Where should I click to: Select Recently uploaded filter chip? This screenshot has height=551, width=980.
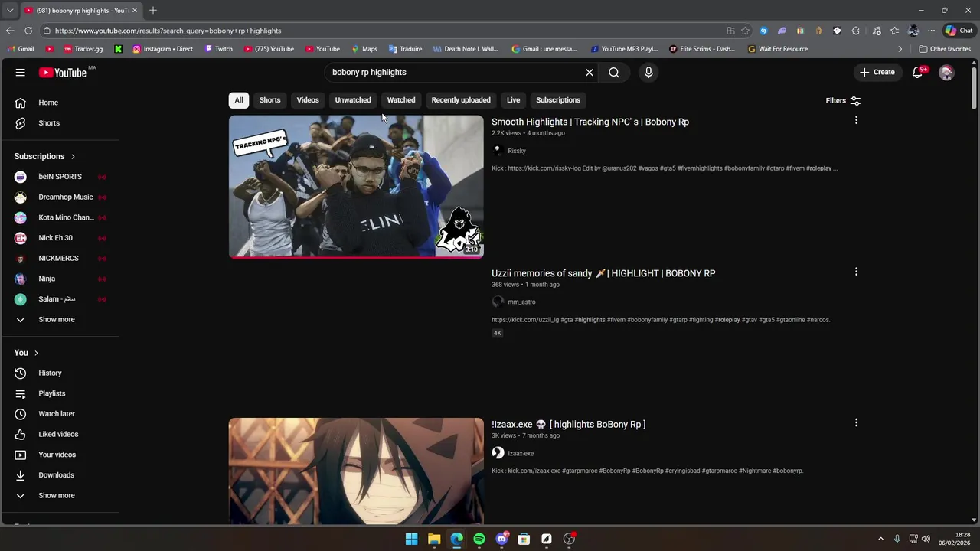click(461, 100)
